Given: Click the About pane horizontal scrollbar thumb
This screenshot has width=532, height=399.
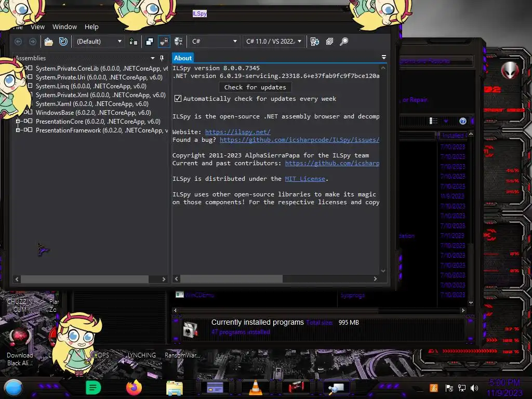Looking at the screenshot, I should point(231,278).
